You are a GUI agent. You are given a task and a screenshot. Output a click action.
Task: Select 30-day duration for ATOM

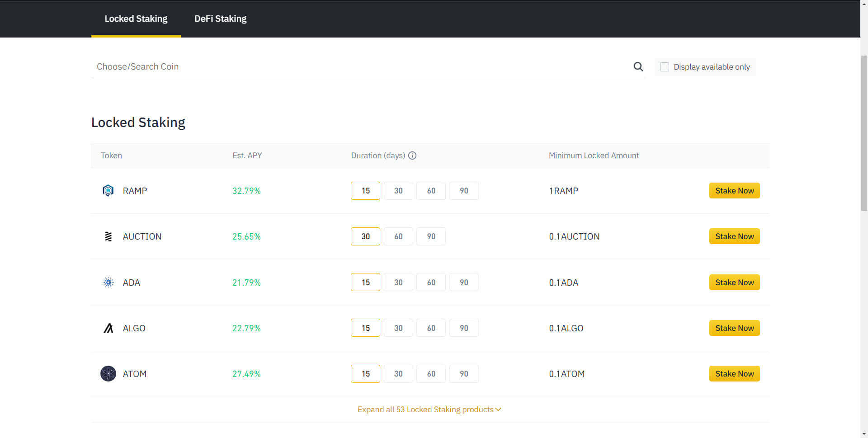(x=398, y=374)
